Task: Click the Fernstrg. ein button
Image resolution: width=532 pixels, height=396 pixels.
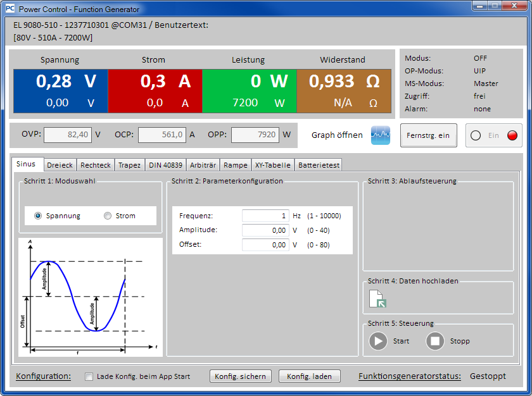Action: click(428, 135)
